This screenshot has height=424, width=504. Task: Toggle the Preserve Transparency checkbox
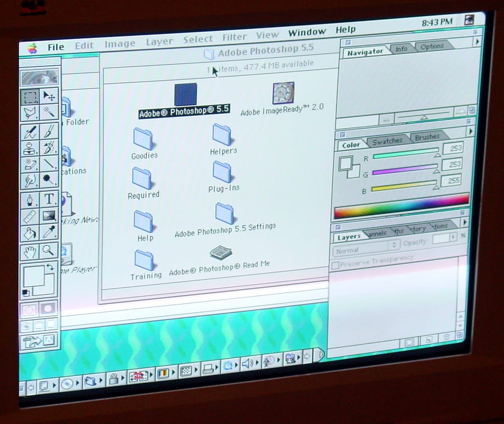point(335,266)
